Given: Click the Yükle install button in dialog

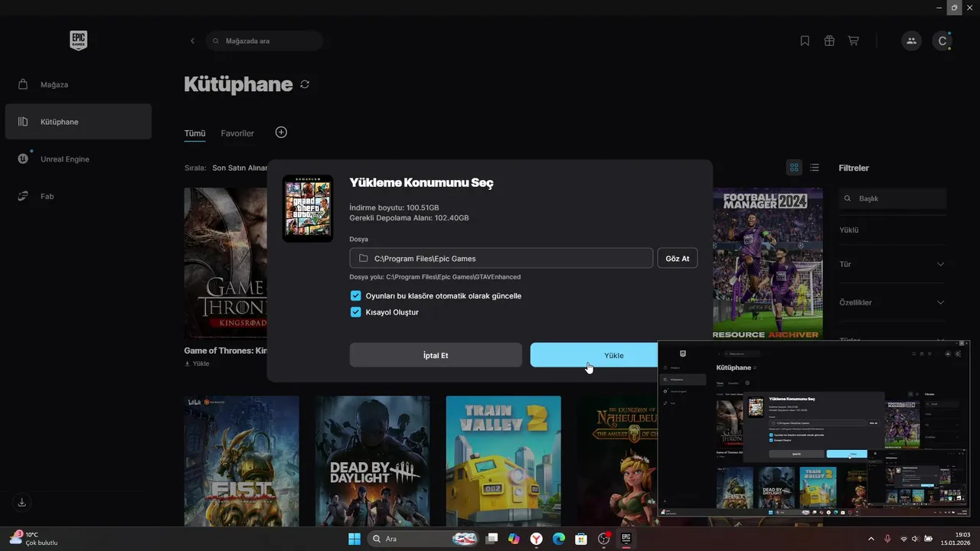Looking at the screenshot, I should [593, 355].
